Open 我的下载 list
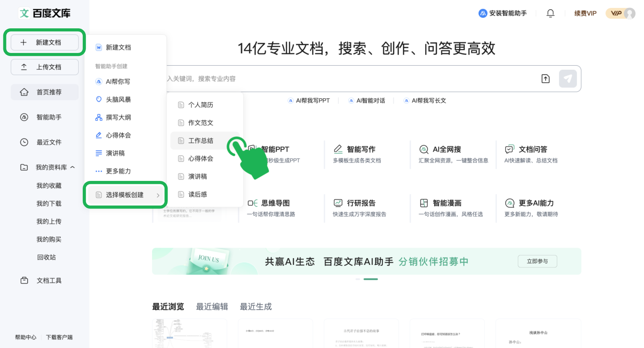644x348 pixels. [49, 204]
